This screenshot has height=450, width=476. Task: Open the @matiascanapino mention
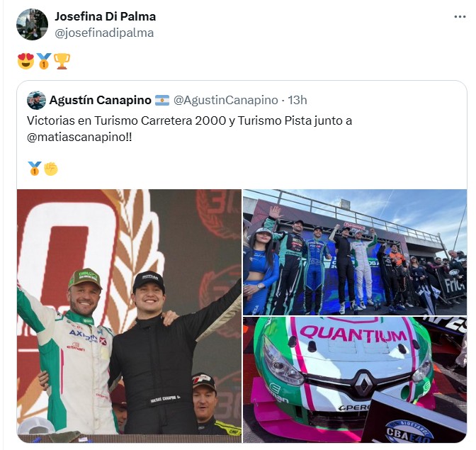click(79, 137)
